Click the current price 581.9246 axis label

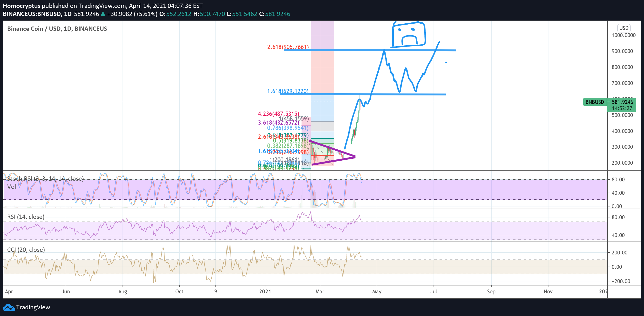click(622, 102)
